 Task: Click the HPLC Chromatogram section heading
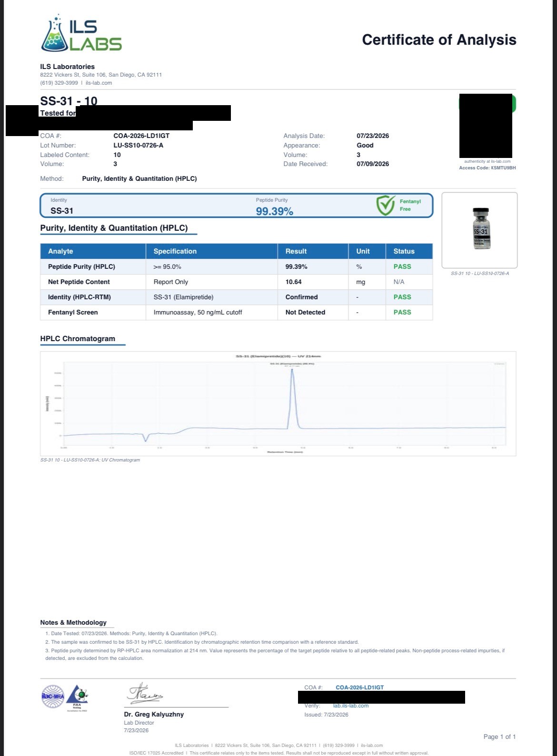(x=78, y=338)
